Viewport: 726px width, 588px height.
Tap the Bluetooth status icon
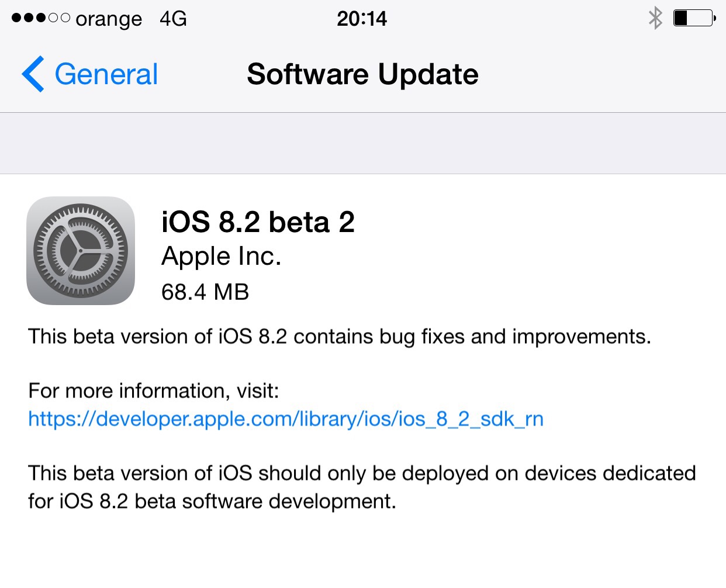(655, 18)
